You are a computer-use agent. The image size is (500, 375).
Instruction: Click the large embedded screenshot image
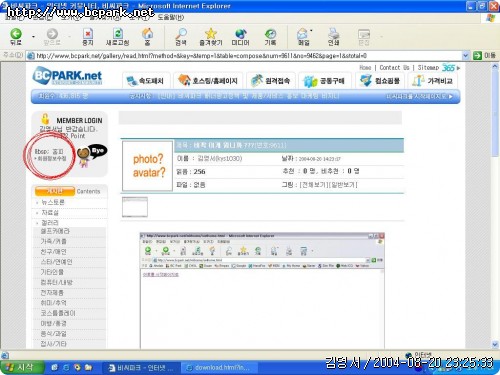262,290
